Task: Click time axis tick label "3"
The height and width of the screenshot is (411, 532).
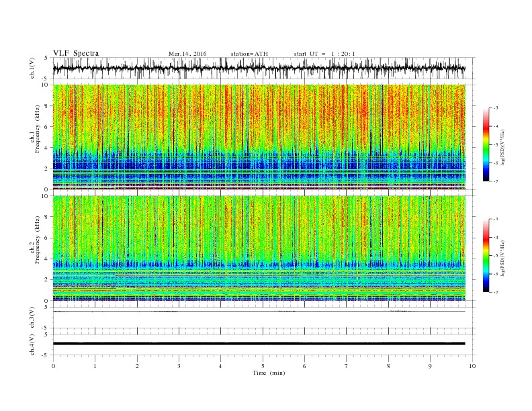Action: (x=179, y=366)
